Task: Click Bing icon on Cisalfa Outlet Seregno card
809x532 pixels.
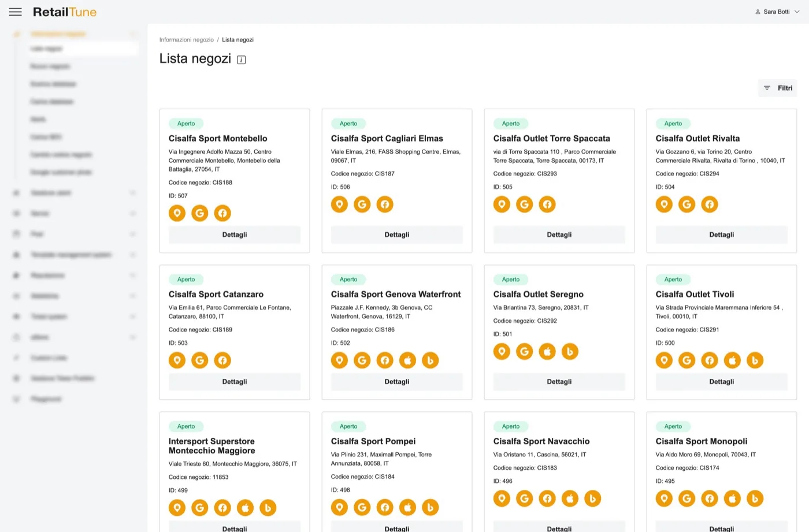Action: tap(570, 351)
